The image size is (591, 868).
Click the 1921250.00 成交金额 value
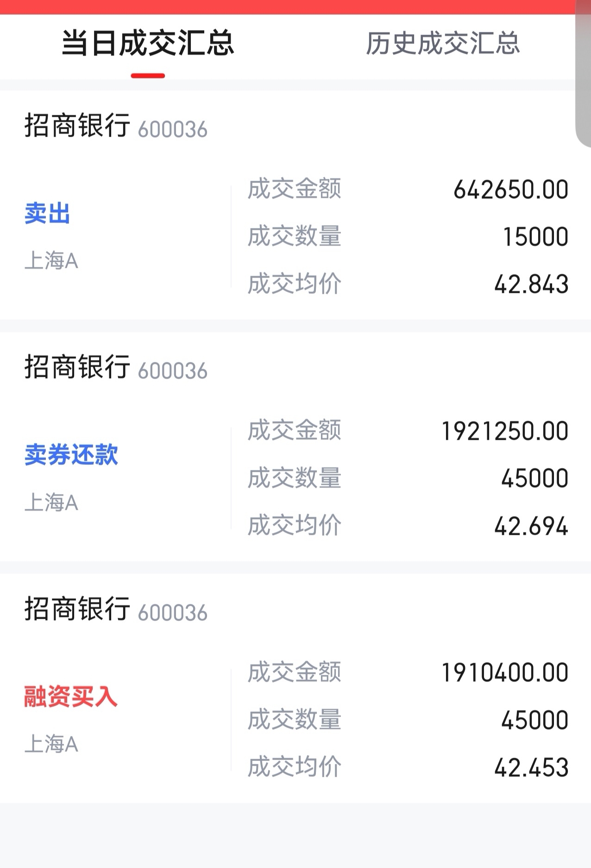505,431
